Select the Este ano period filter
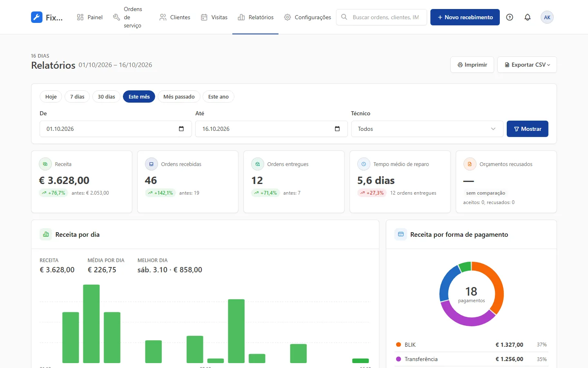 point(218,96)
